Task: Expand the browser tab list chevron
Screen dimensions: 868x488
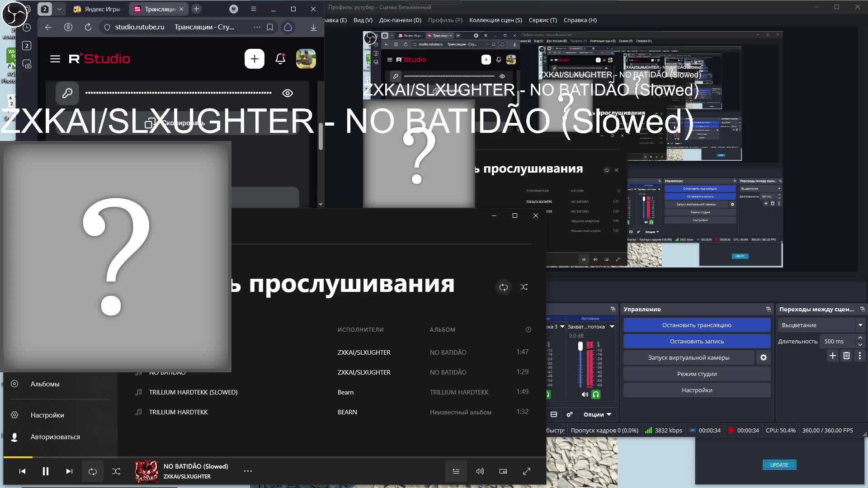Action: click(59, 9)
